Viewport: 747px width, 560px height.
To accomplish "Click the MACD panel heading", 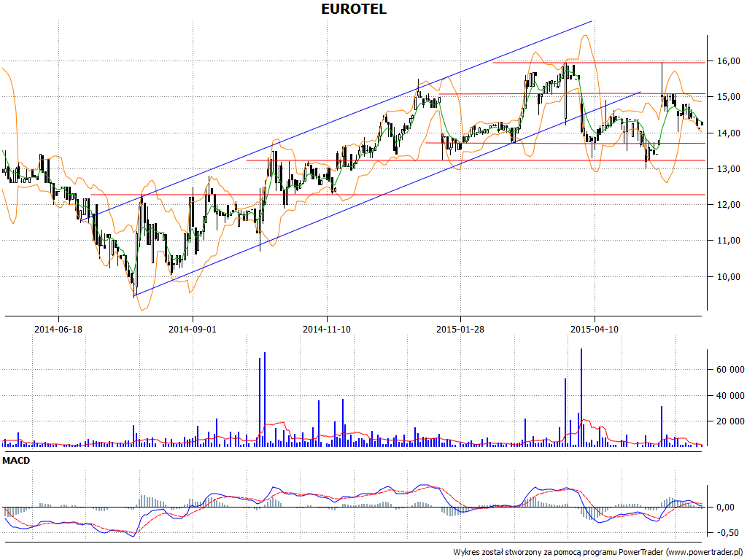I will coord(16,461).
